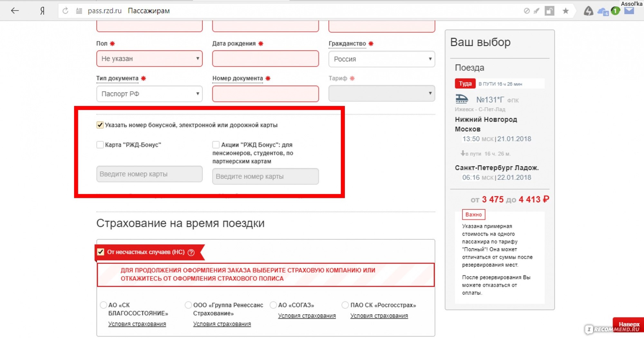Select ПАО СК «Росгосстрах» radio button
Viewport: 644px width, 338px height.
coord(345,305)
